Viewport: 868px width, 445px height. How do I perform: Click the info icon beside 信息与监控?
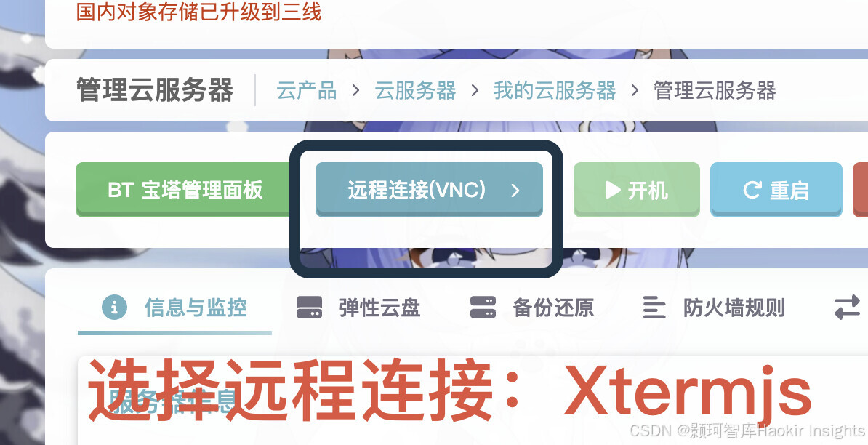(x=115, y=307)
